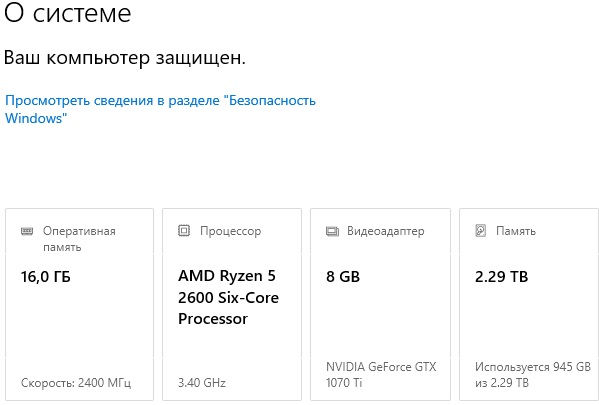Image resolution: width=599 pixels, height=405 pixels.
Task: Open the Безопасность Windows details link
Action: (160, 109)
